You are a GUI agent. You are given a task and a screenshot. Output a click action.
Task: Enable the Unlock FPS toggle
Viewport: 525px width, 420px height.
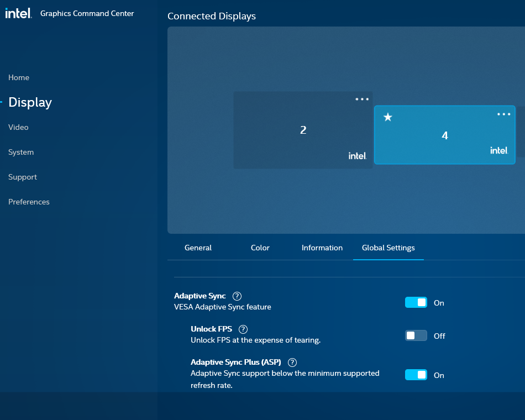tap(416, 335)
